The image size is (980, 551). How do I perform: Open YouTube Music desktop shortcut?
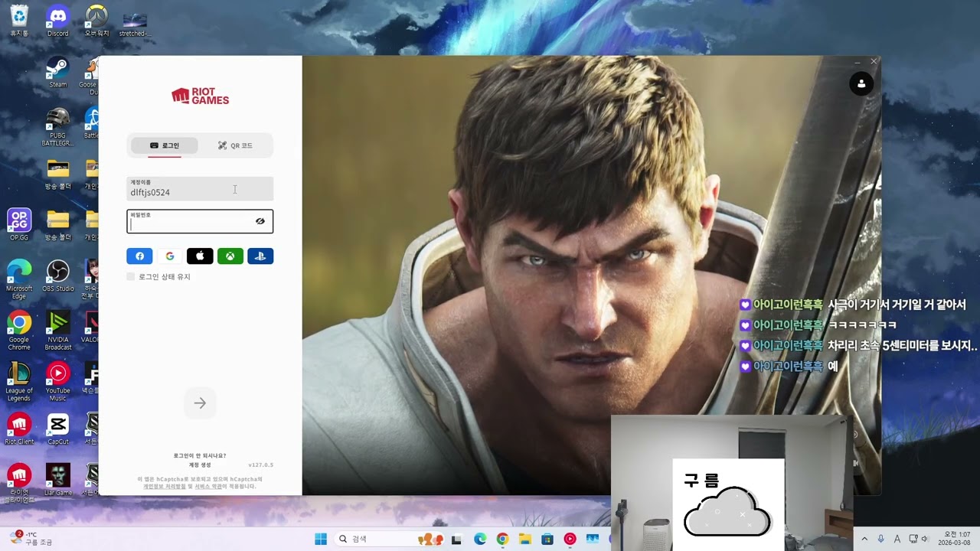pos(57,382)
